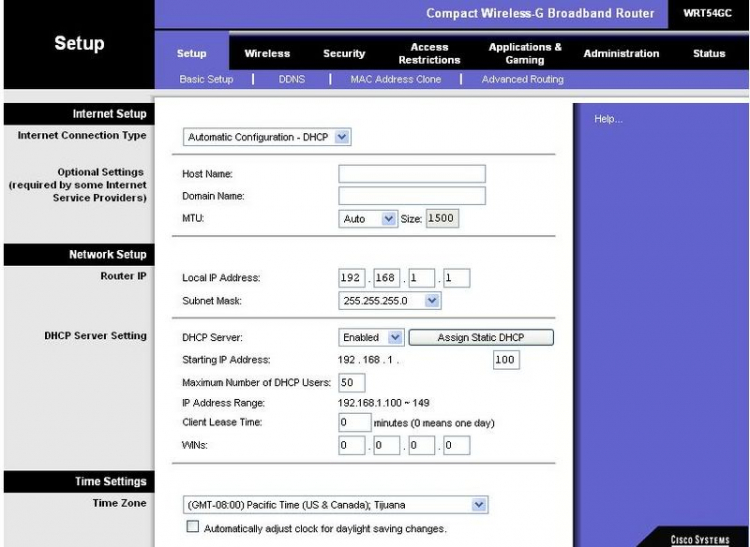This screenshot has height=547, width=750.
Task: Click Local IP second octet 168
Action: tap(386, 278)
